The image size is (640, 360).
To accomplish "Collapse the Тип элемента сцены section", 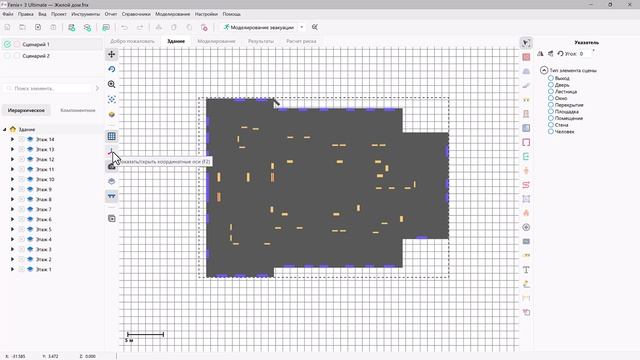I will pyautogui.click(x=544, y=70).
